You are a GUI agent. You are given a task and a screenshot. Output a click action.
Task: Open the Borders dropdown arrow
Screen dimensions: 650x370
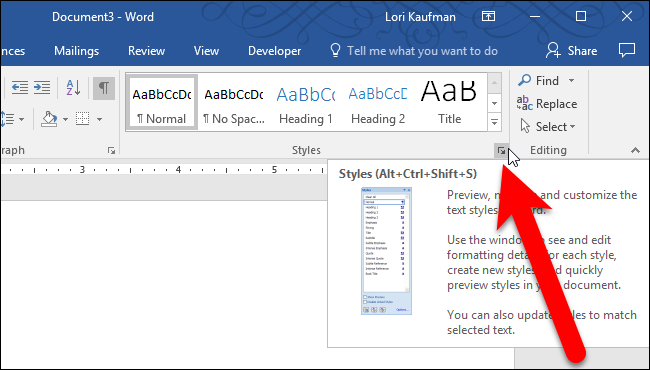coord(99,120)
